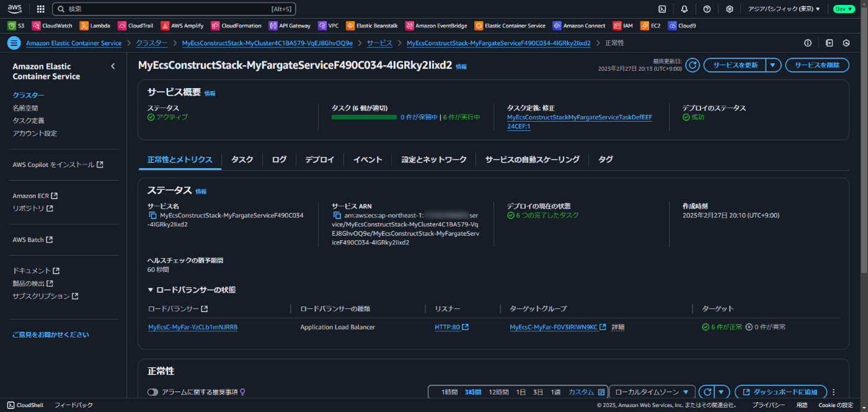868x412 pixels.
Task: Click the サービスを更新 button
Action: click(x=735, y=65)
